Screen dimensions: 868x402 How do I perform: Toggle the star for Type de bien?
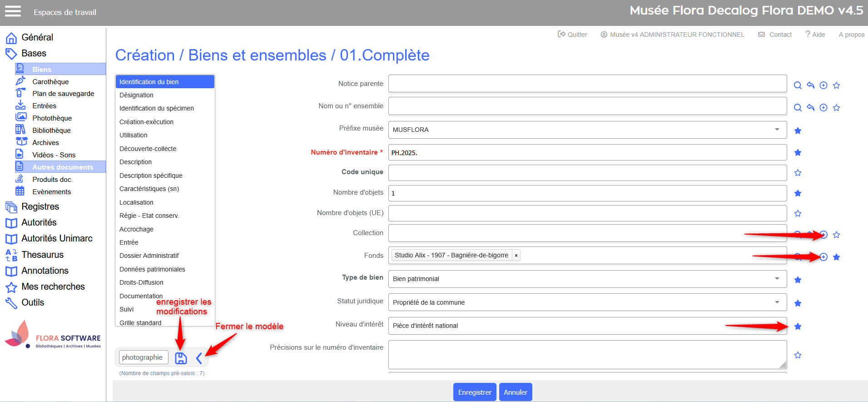click(798, 280)
